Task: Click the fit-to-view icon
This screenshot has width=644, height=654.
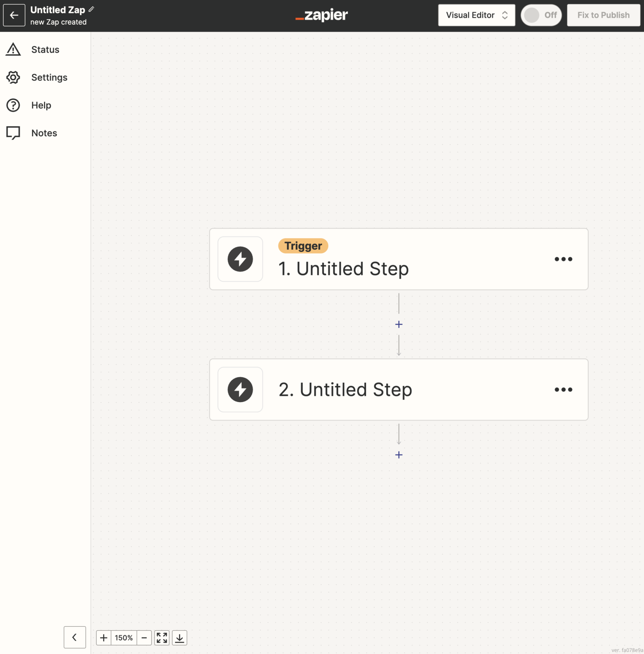Action: pos(162,638)
